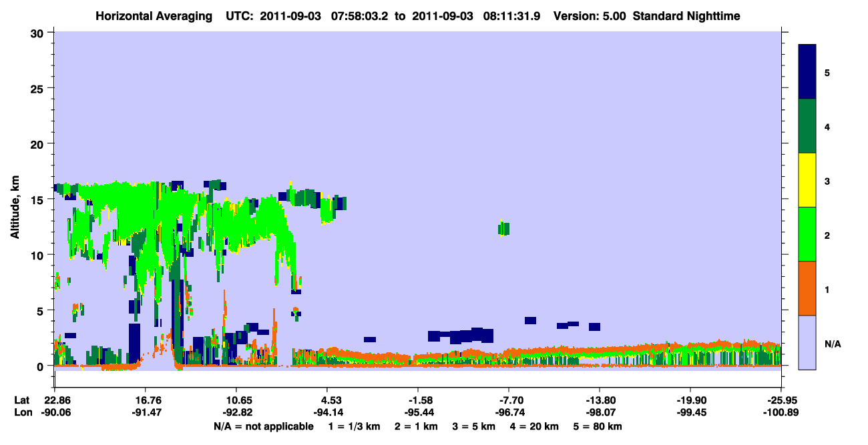868x445 pixels.
Task: Click the 5 = 80 km caption
Action: point(599,426)
